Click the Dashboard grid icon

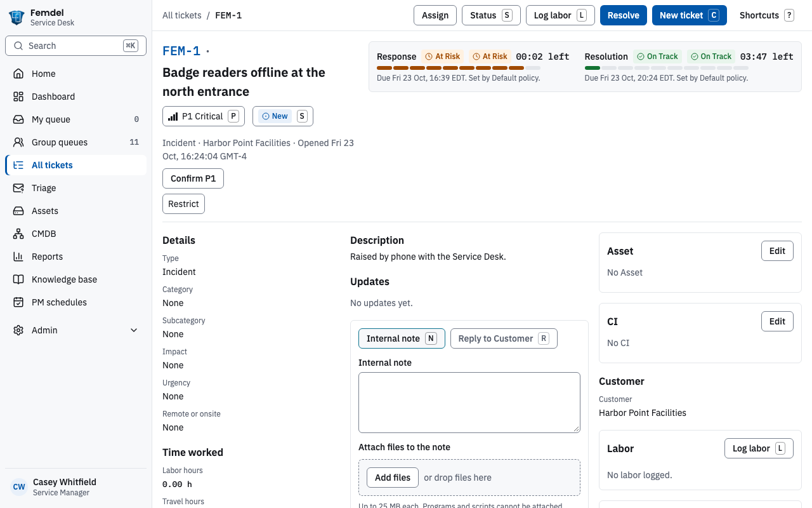[18, 97]
